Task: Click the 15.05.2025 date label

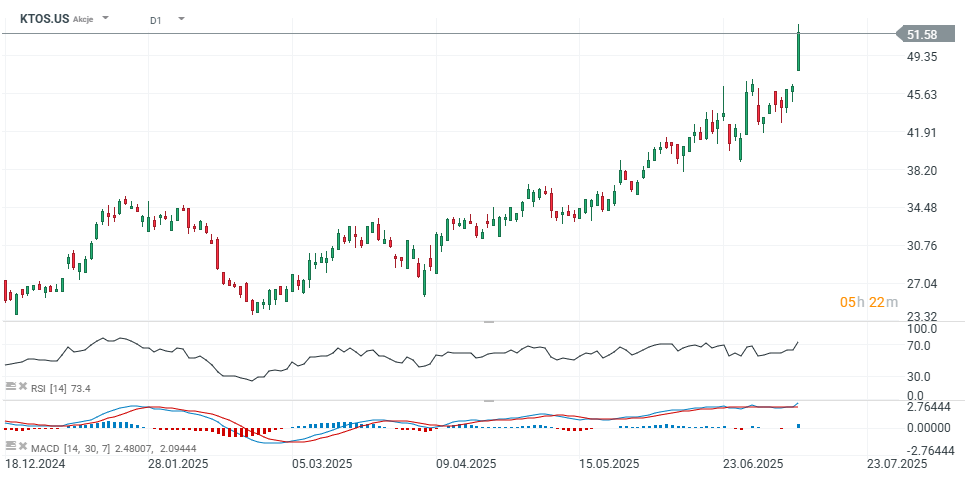Action: 610,463
